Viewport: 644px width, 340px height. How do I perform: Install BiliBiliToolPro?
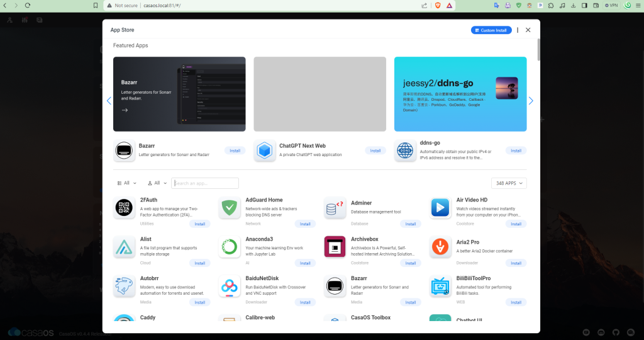(x=516, y=302)
